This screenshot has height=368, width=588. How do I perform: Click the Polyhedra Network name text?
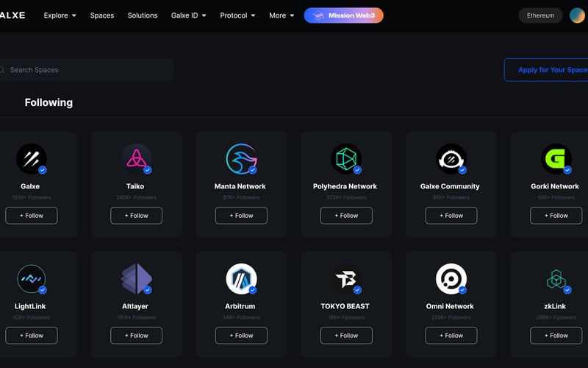[345, 186]
